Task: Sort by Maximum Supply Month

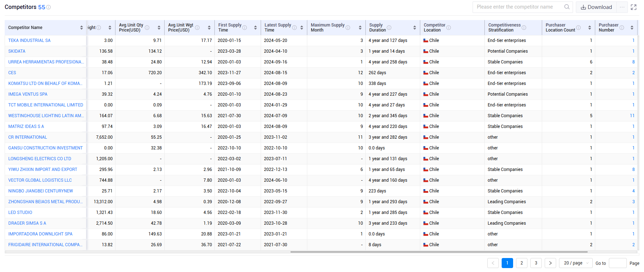Action: [360, 28]
